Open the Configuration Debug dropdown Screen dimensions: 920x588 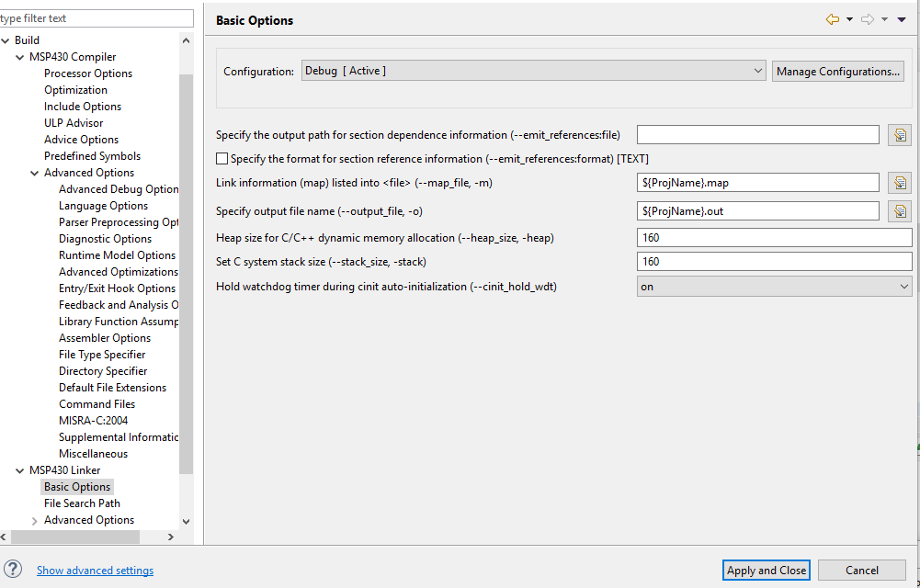point(533,71)
